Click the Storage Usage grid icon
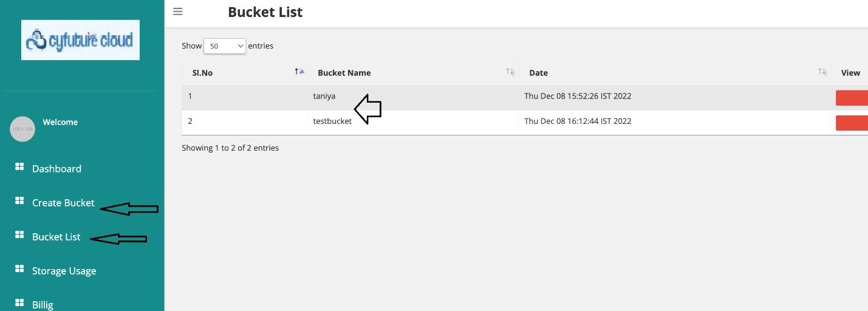 19,268
